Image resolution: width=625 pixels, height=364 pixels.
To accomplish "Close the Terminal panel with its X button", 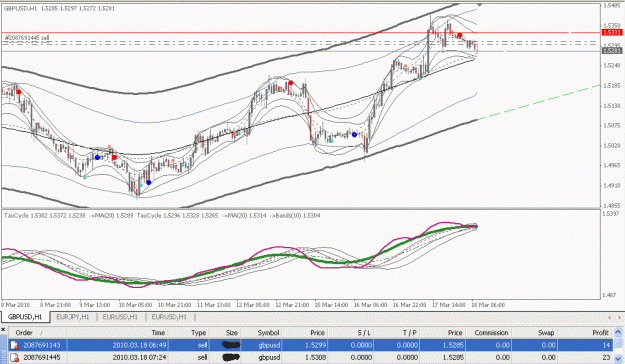I will [x=3, y=329].
